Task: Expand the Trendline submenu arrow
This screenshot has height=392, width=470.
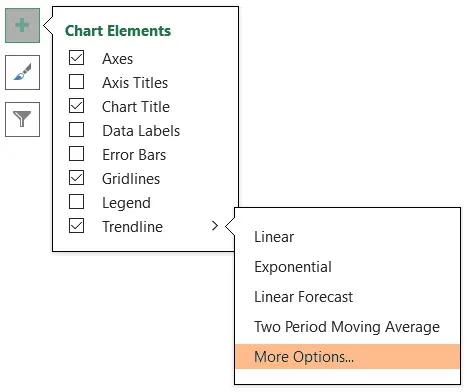Action: click(215, 226)
